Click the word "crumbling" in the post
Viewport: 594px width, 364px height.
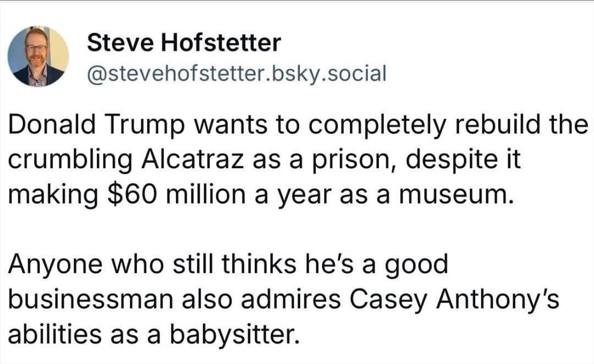pyautogui.click(x=63, y=161)
